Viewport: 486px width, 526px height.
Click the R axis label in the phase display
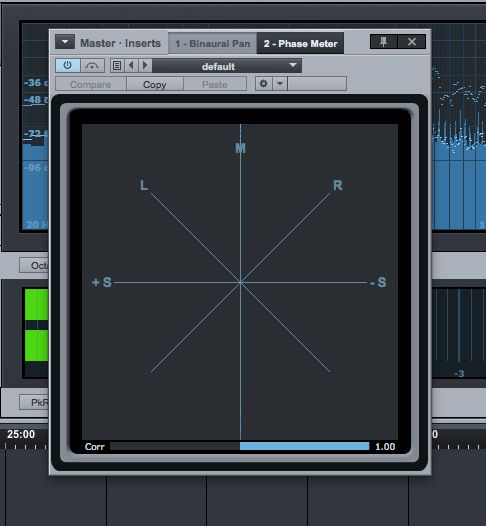[338, 185]
